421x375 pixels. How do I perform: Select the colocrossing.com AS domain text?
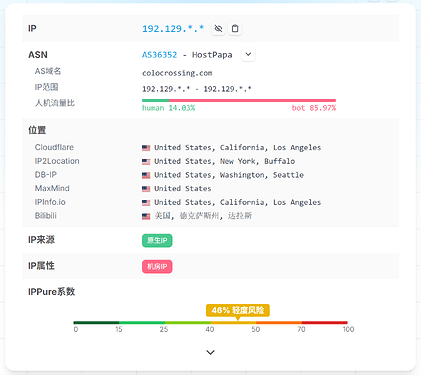coord(177,73)
